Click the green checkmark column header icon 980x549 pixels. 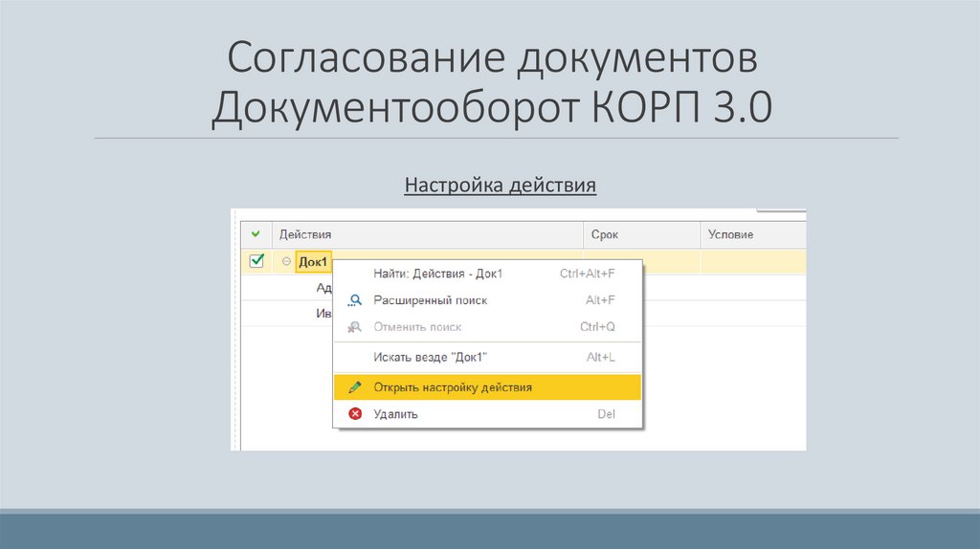pyautogui.click(x=256, y=234)
